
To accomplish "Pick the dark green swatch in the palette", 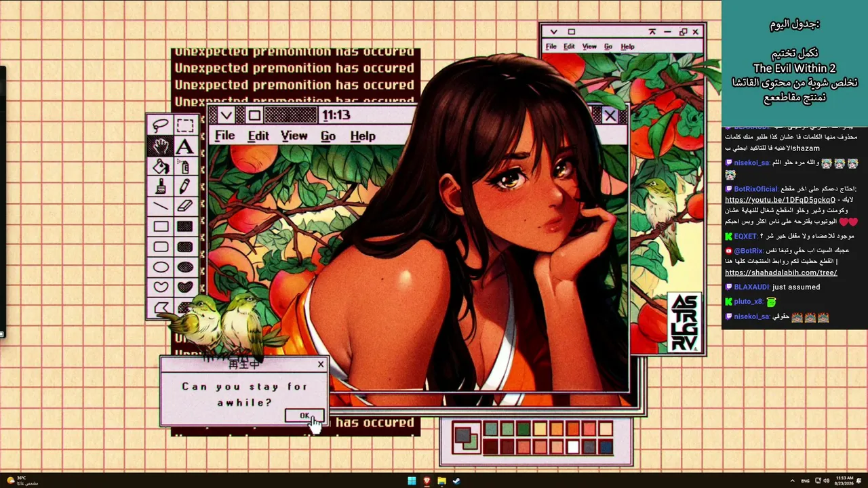I will coord(524,429).
